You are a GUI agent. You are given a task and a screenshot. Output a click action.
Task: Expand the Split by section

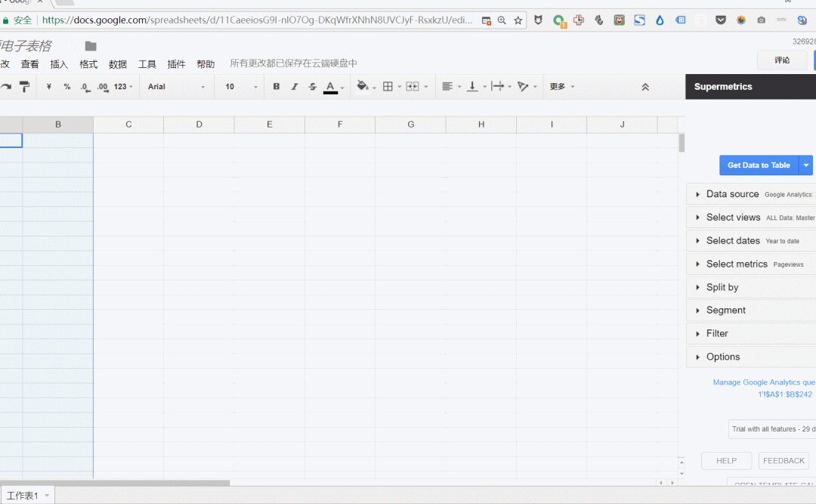(751, 287)
